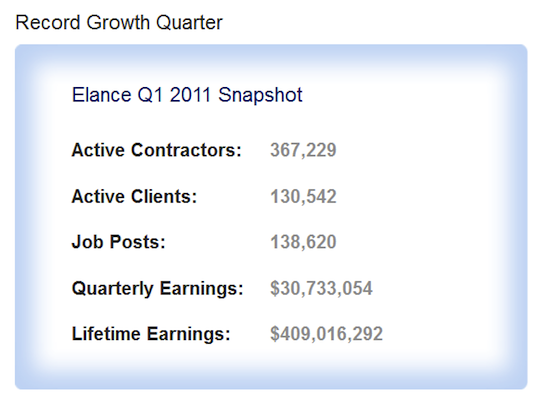Image resolution: width=550 pixels, height=404 pixels.
Task: Click the Quarterly Earnings label
Action: coord(157,289)
